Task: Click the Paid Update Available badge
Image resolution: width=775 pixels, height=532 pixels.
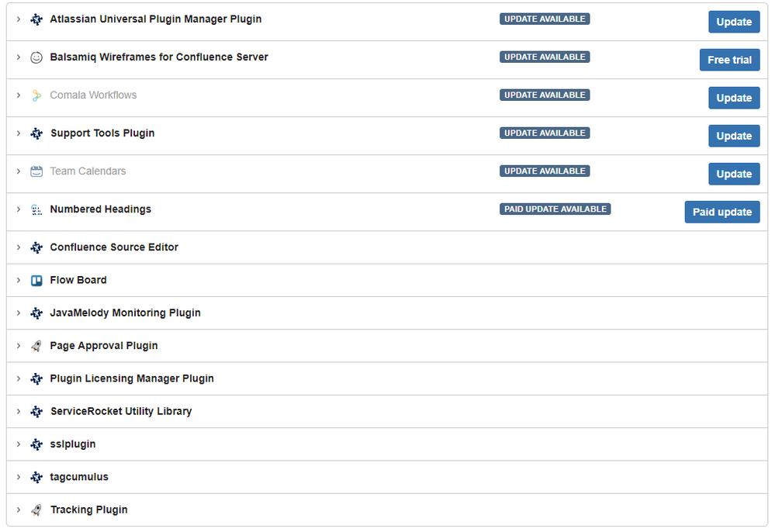Action: [555, 209]
